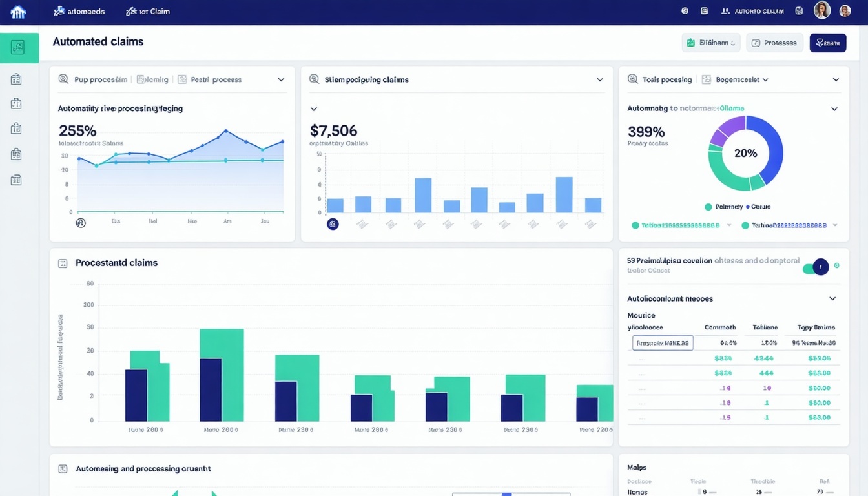This screenshot has height=496, width=868.
Task: Click the 20% segment of the donut chart
Action: coord(747,153)
